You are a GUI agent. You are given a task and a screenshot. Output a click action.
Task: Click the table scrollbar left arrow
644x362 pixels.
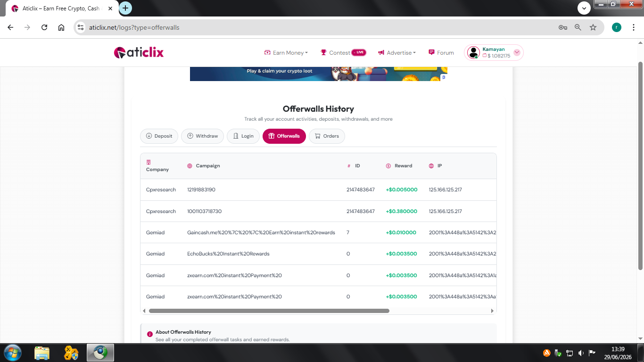point(144,311)
